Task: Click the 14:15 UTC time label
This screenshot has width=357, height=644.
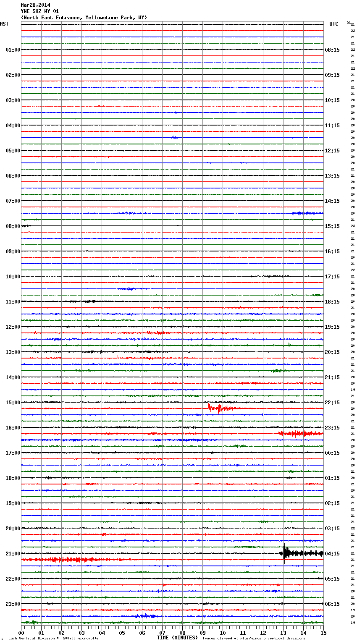Action: [x=332, y=201]
